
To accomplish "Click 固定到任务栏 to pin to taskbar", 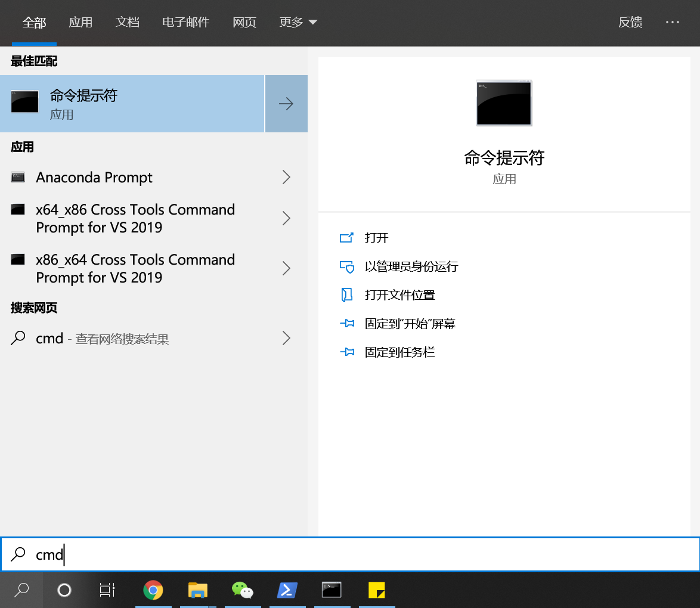I will tap(399, 352).
